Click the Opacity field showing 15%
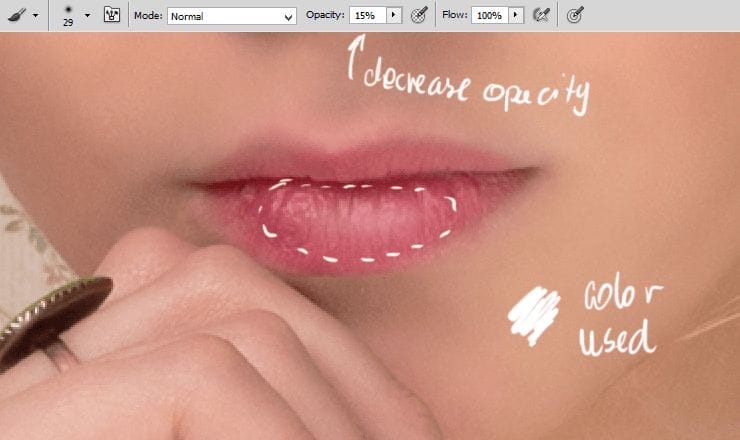 366,16
